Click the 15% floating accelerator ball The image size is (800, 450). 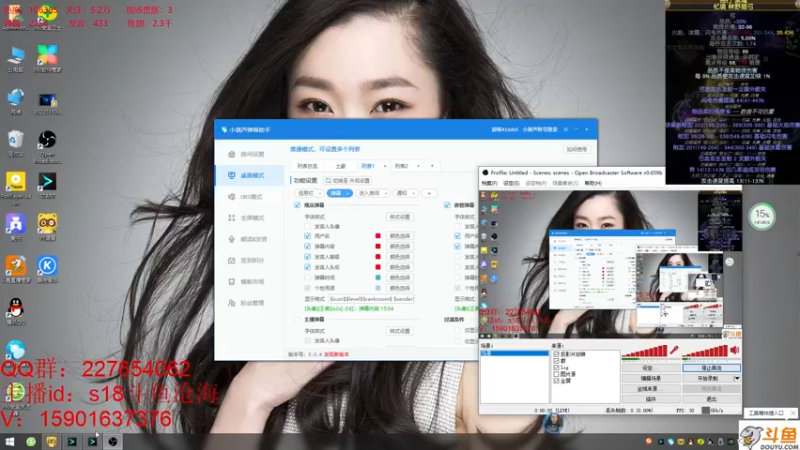[x=762, y=216]
